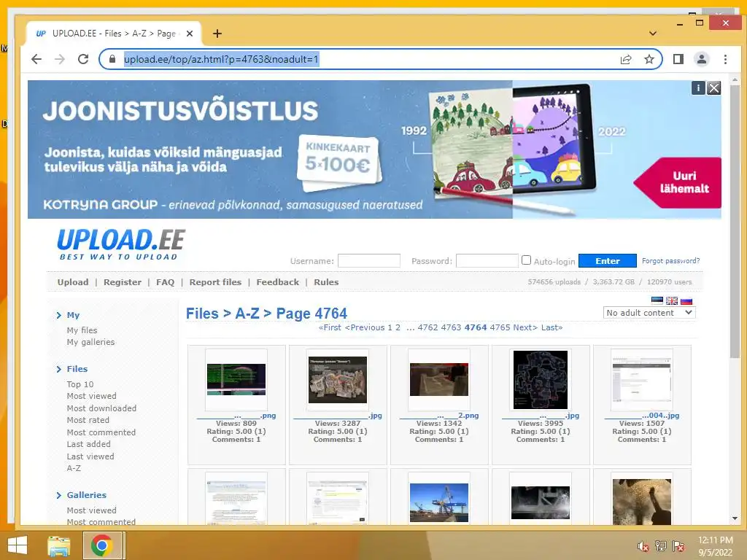The height and width of the screenshot is (560, 747).
Task: Expand the Galleries sidebar section
Action: click(86, 495)
